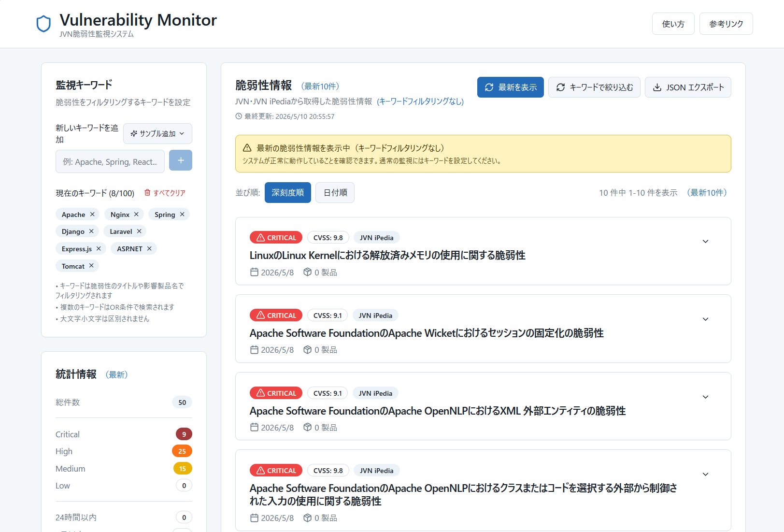The width and height of the screenshot is (784, 532).
Task: Open the サンプル追加 dropdown
Action: pyautogui.click(x=157, y=133)
